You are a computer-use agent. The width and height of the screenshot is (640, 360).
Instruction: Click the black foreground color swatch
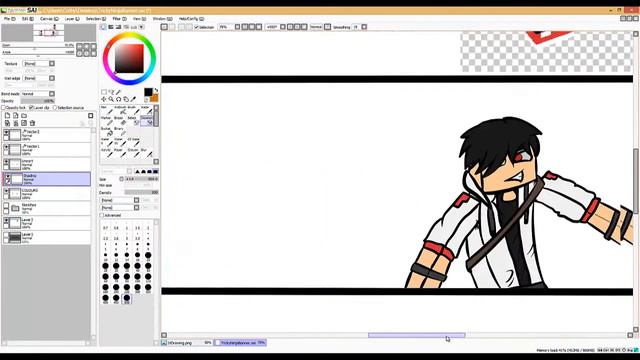(x=148, y=92)
